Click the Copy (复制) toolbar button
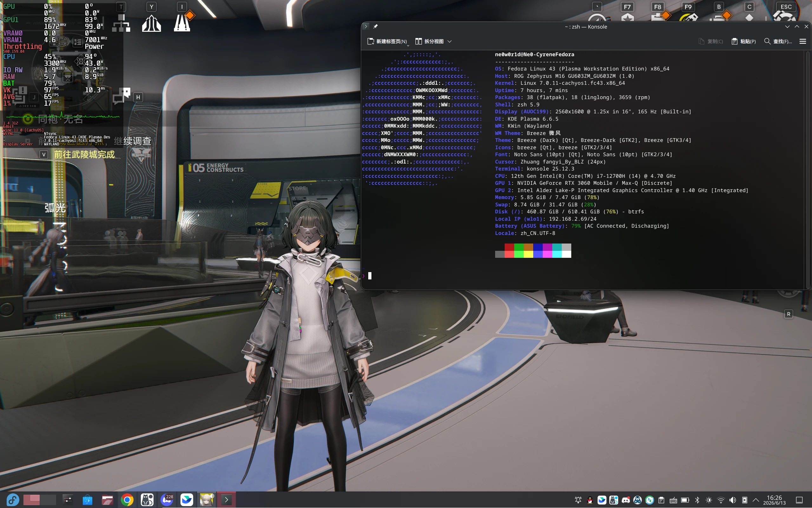This screenshot has width=812, height=508. (710, 41)
